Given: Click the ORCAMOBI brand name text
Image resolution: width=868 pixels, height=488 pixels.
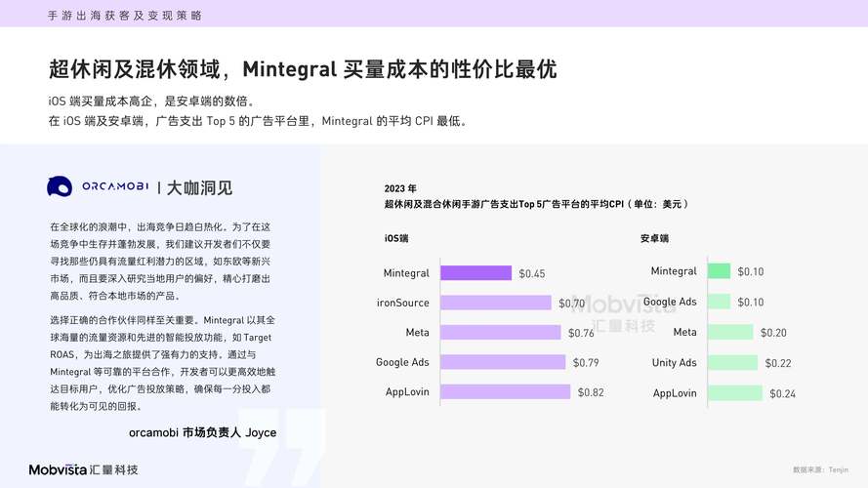Looking at the screenshot, I should point(115,186).
